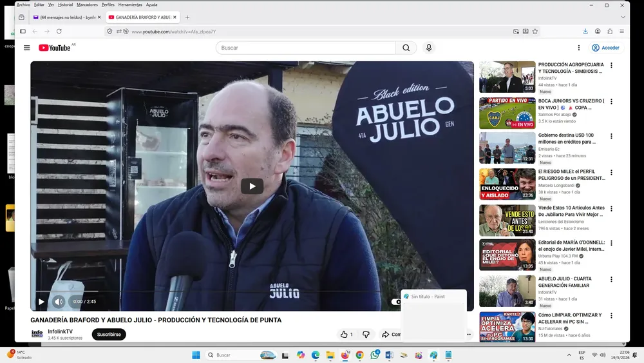Screen dimensions: 644x363
Task: Open options for Gobierno destina video
Action: click(611, 135)
